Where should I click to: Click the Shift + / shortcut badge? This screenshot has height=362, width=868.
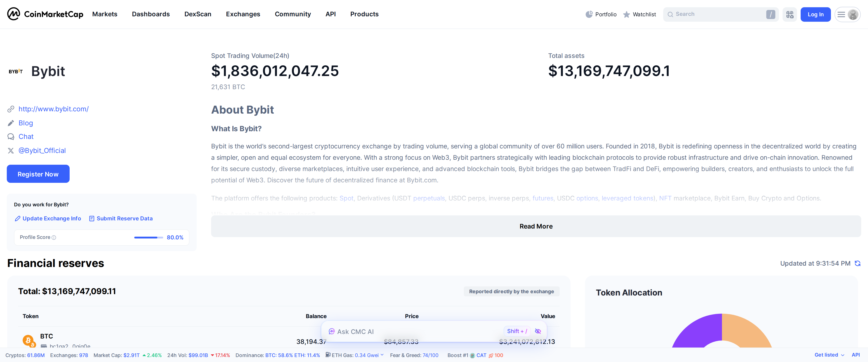click(x=517, y=331)
